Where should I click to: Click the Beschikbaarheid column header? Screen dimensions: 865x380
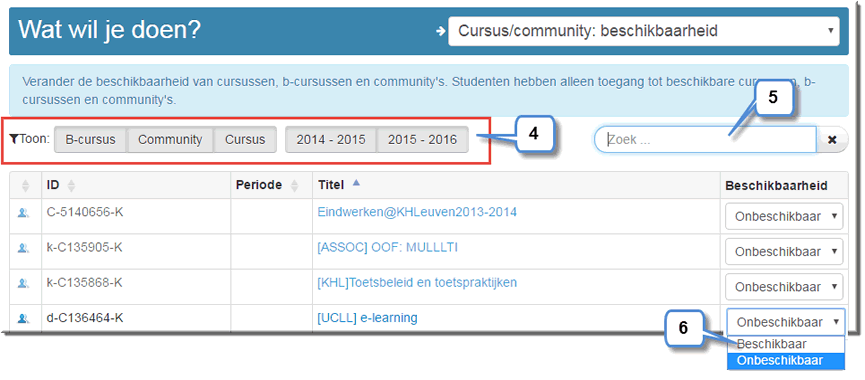(x=776, y=186)
